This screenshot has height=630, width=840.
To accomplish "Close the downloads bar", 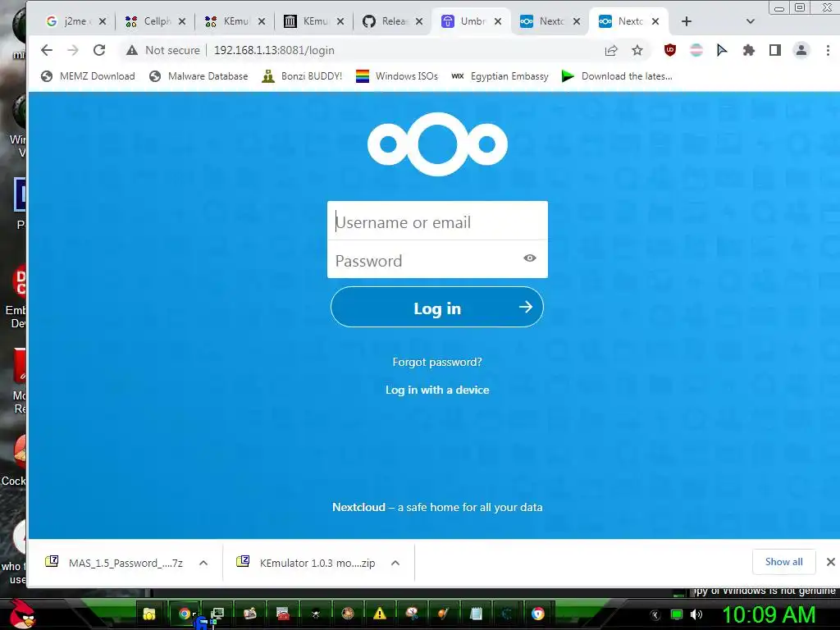I will (x=830, y=562).
